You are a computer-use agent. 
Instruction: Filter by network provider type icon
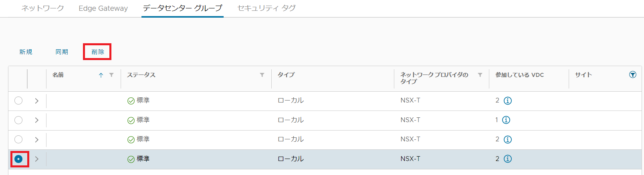(x=480, y=75)
